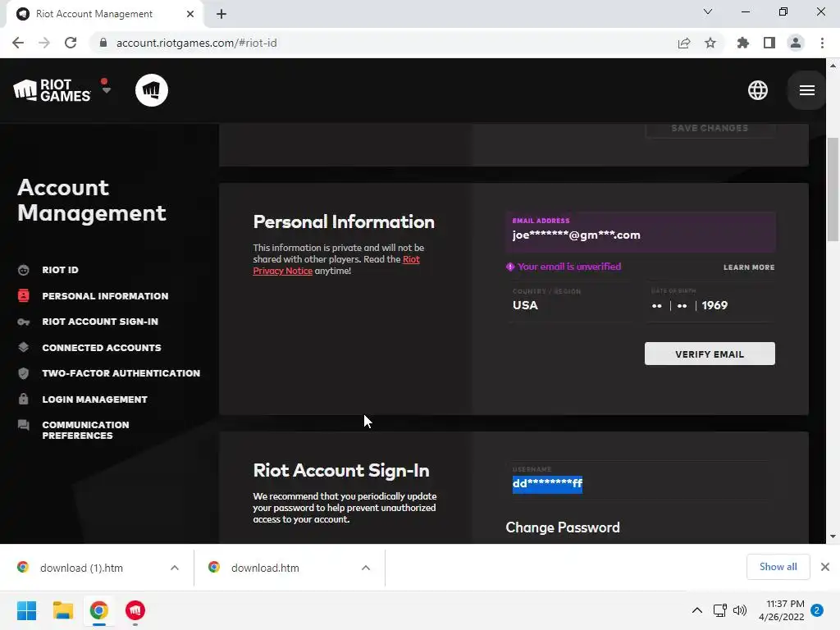Click the Country / Region field
Screen dimensions: 840x630
[x=569, y=302]
